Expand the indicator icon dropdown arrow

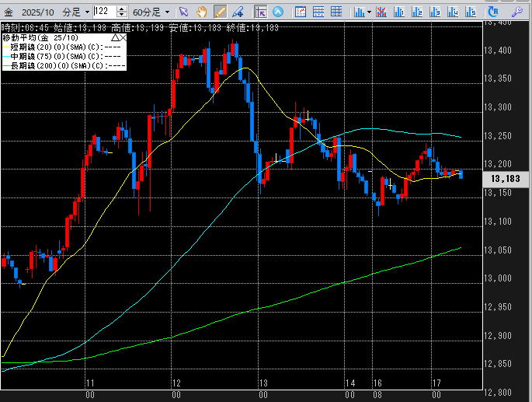(369, 12)
